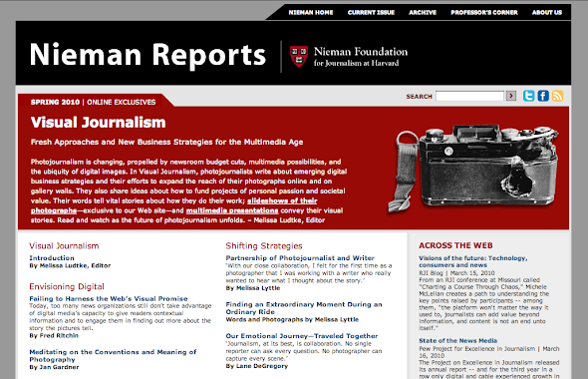
Task: Click the damaged camera photograph
Action: pyautogui.click(x=473, y=169)
